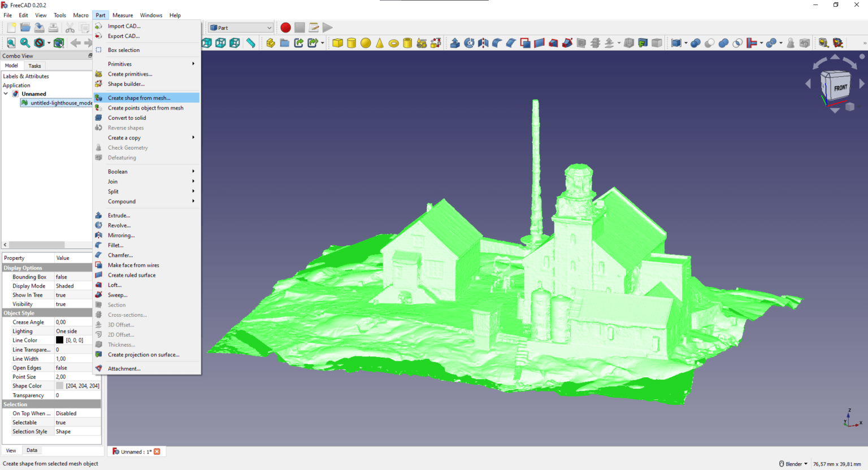Expand the Primitives submenu

click(147, 64)
